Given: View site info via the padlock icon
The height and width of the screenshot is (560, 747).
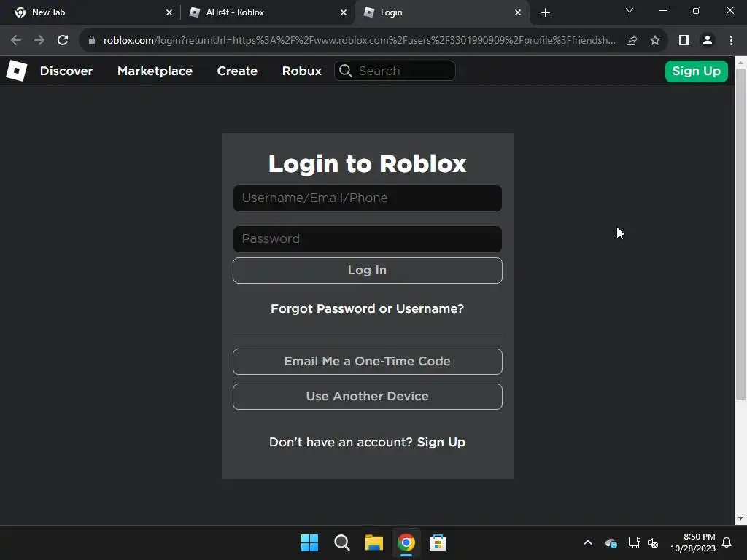Looking at the screenshot, I should pyautogui.click(x=92, y=41).
